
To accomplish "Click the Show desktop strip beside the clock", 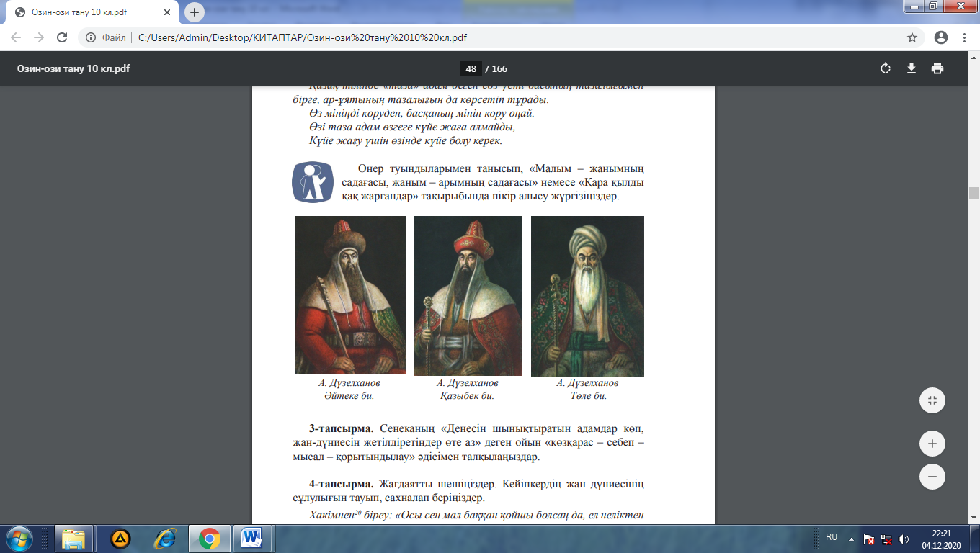I will coord(974,538).
